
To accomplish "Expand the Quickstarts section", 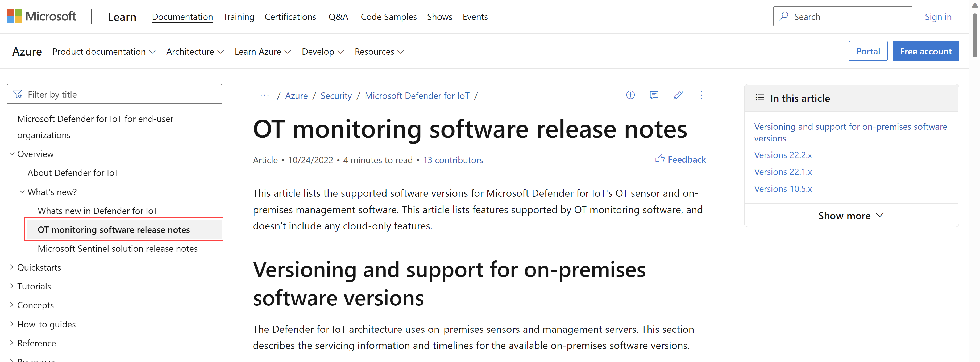I will (x=12, y=267).
